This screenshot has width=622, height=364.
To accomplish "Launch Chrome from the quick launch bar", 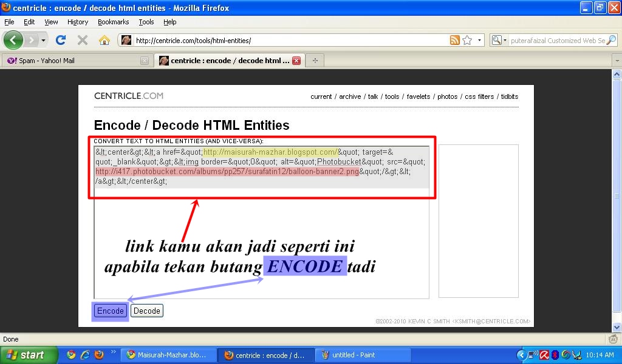I will click(71, 354).
